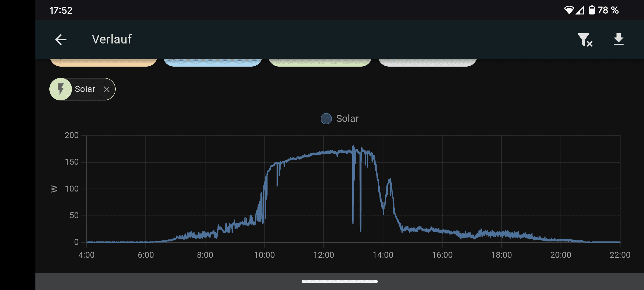Tap the download icon
The width and height of the screenshot is (644, 290).
(x=619, y=39)
